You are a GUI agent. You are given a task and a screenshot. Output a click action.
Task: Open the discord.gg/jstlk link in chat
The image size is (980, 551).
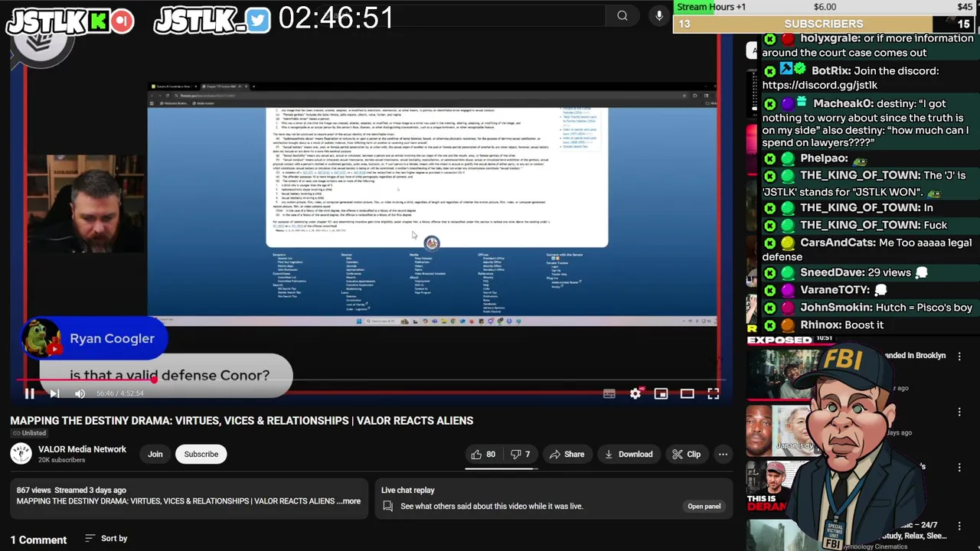pyautogui.click(x=820, y=85)
